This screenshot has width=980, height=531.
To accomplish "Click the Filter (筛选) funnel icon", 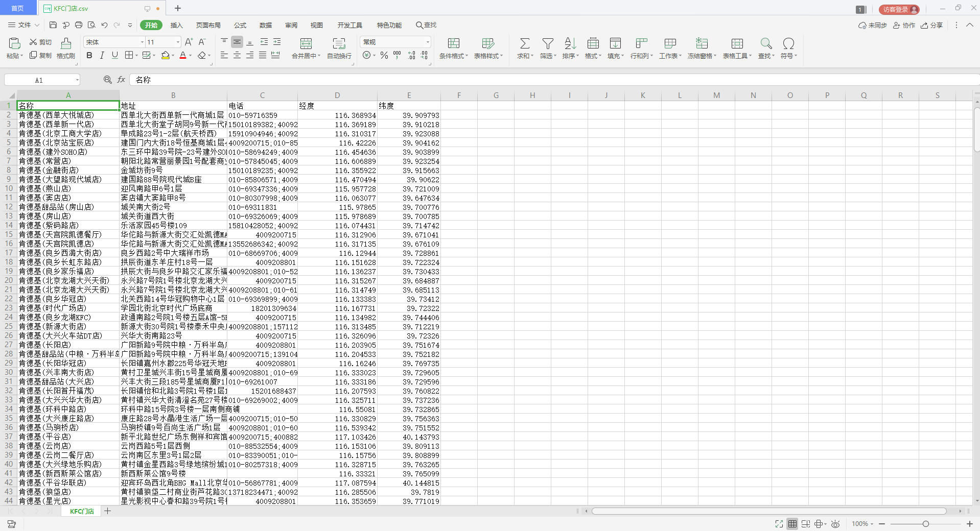I will point(548,44).
